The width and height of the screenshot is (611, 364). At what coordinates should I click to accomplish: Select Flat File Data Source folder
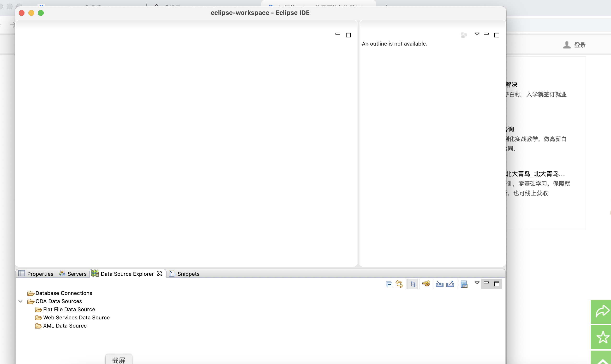click(x=65, y=309)
